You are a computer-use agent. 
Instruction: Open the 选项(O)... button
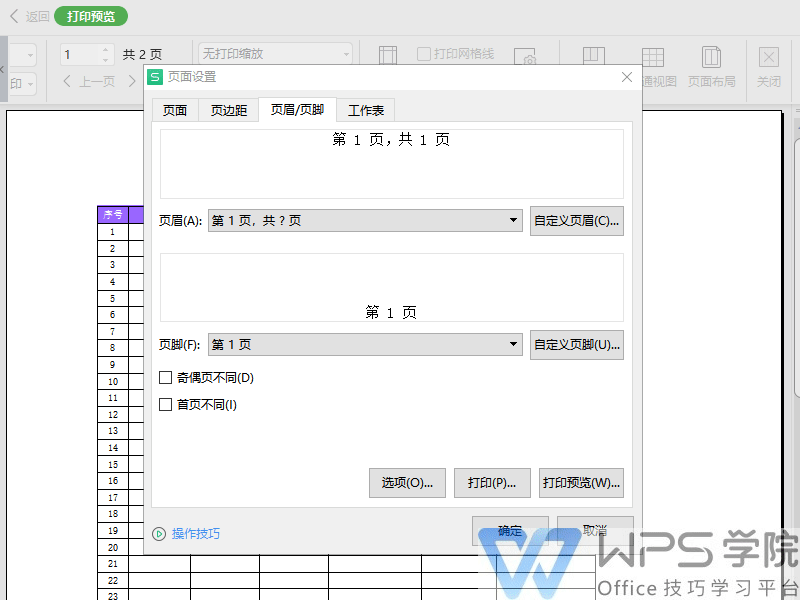tap(407, 483)
